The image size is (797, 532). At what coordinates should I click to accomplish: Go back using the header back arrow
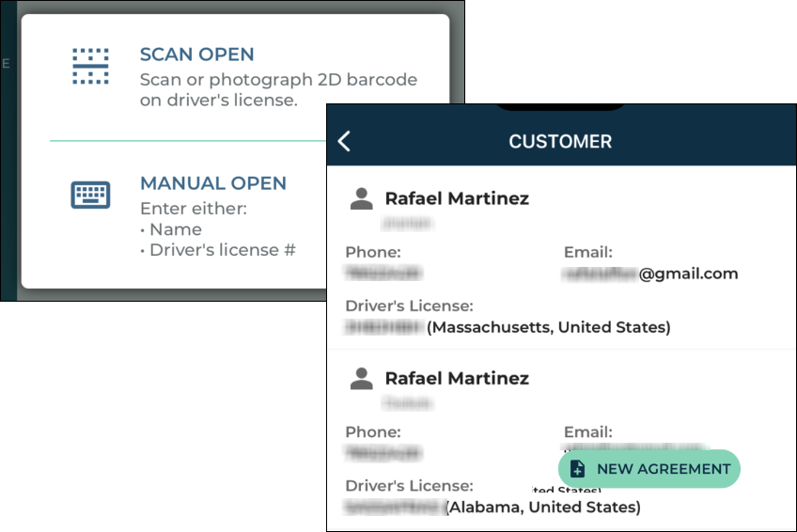coord(344,141)
